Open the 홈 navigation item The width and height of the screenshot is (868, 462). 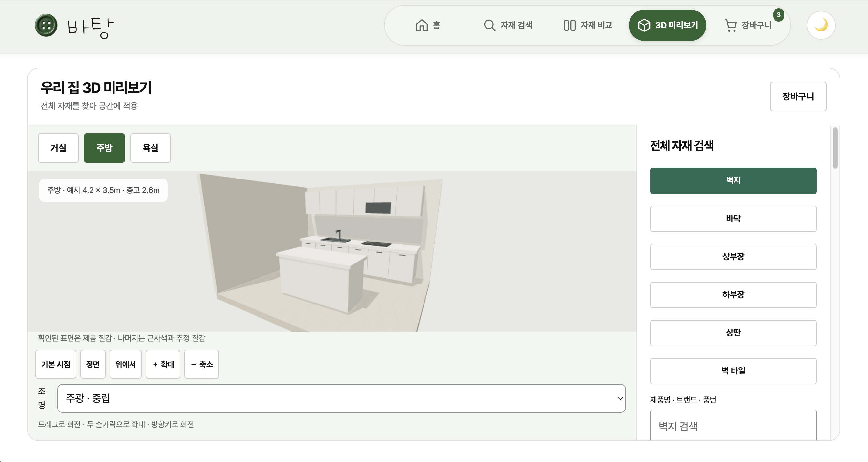point(428,25)
